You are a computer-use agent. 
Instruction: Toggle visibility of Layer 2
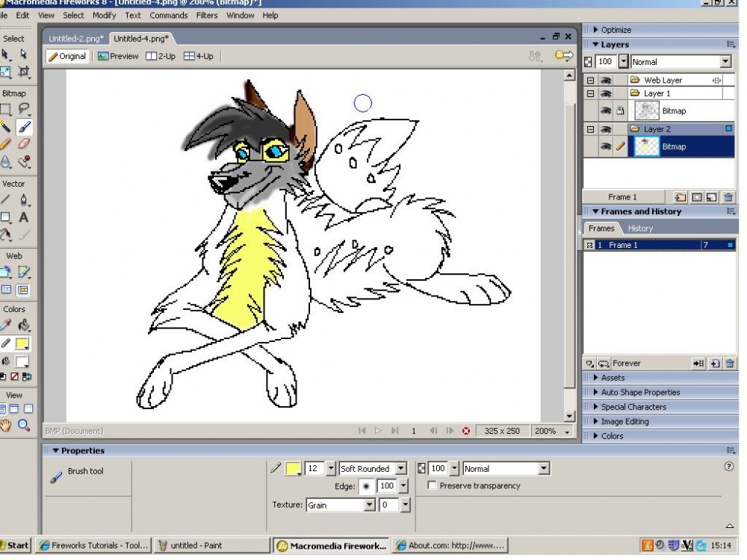pos(606,129)
